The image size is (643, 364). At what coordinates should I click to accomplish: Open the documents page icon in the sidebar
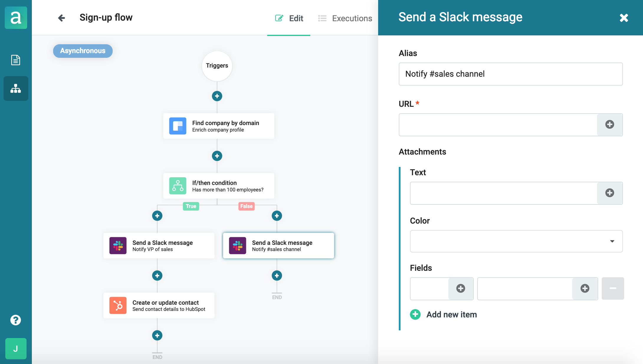pos(16,60)
